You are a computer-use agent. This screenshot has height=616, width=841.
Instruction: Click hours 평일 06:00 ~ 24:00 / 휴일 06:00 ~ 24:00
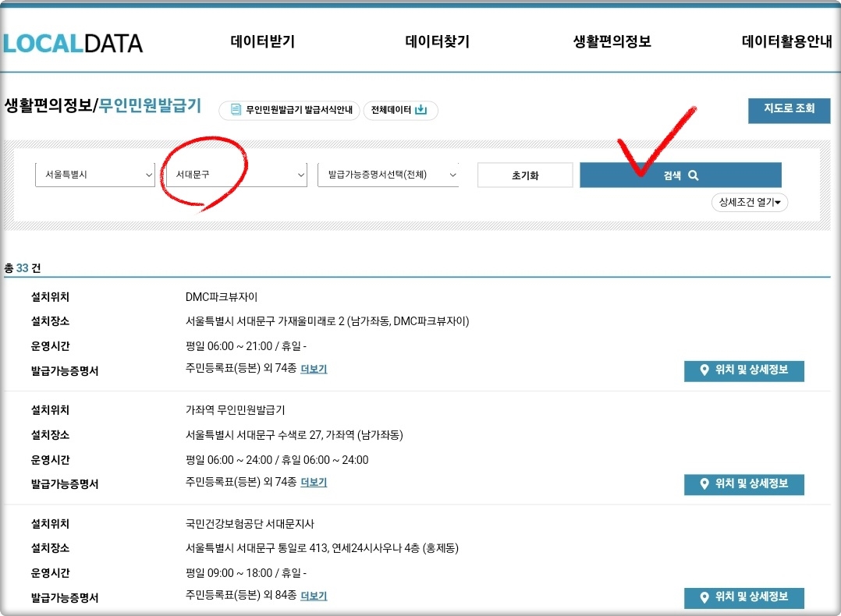click(x=277, y=460)
